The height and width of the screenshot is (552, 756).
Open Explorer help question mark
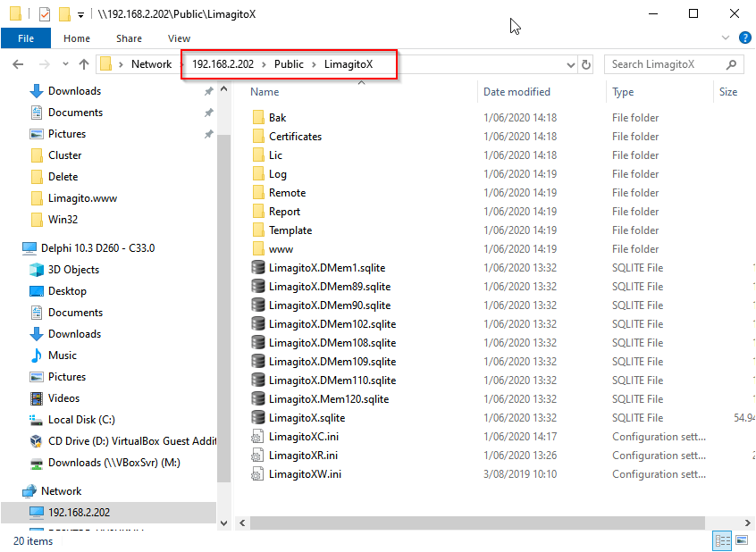(x=745, y=38)
